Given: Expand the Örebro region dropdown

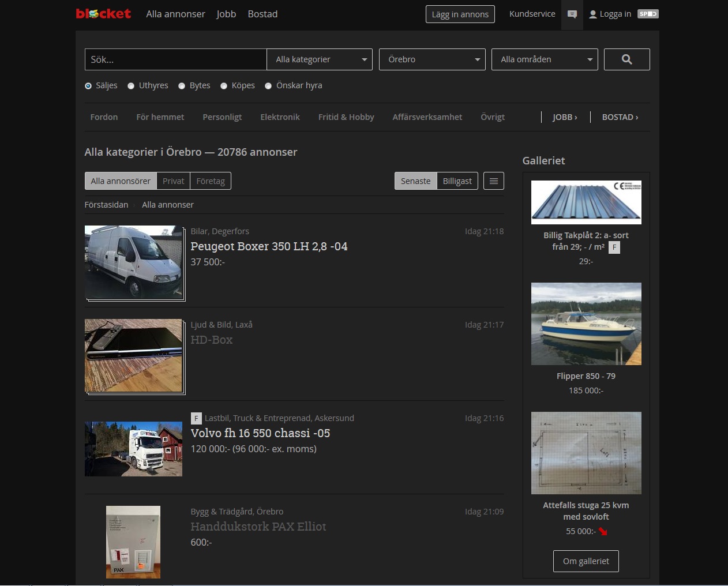Looking at the screenshot, I should pos(432,59).
